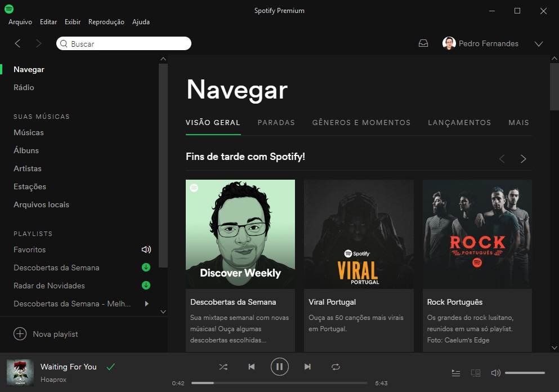Open the Editar menu
This screenshot has width=559, height=392.
[x=48, y=22]
